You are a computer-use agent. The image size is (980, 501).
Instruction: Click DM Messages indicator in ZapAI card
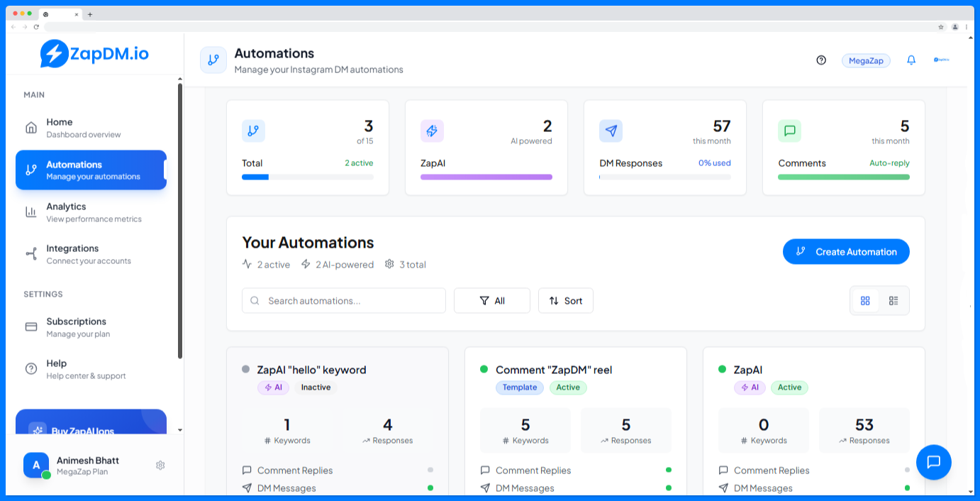pyautogui.click(x=907, y=488)
